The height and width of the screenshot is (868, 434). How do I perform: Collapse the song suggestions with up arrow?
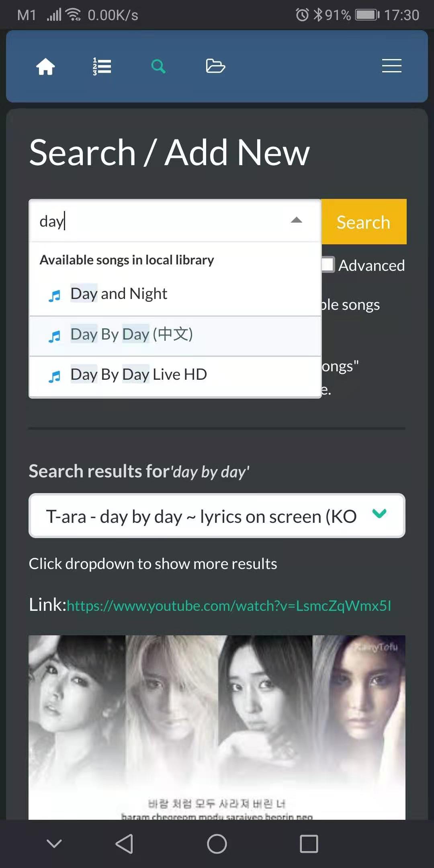click(297, 220)
